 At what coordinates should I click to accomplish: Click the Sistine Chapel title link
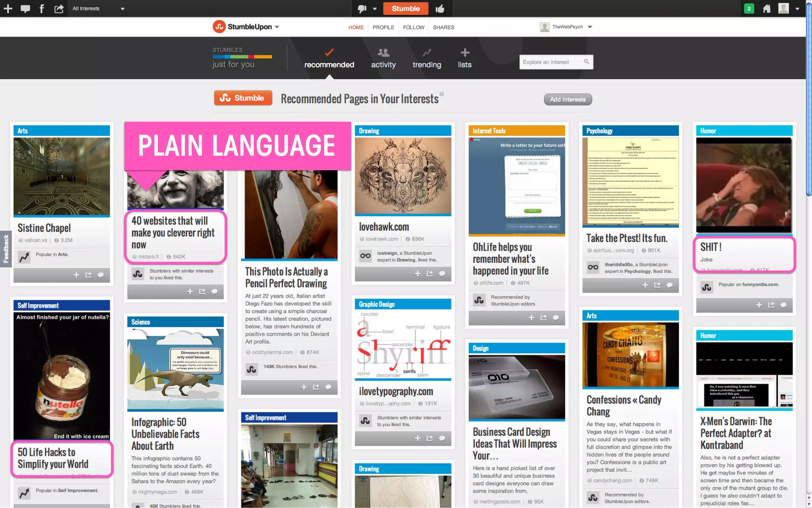(44, 228)
